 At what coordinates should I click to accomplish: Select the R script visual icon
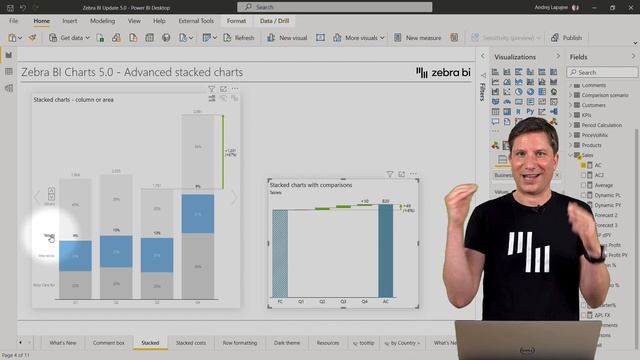(518, 111)
